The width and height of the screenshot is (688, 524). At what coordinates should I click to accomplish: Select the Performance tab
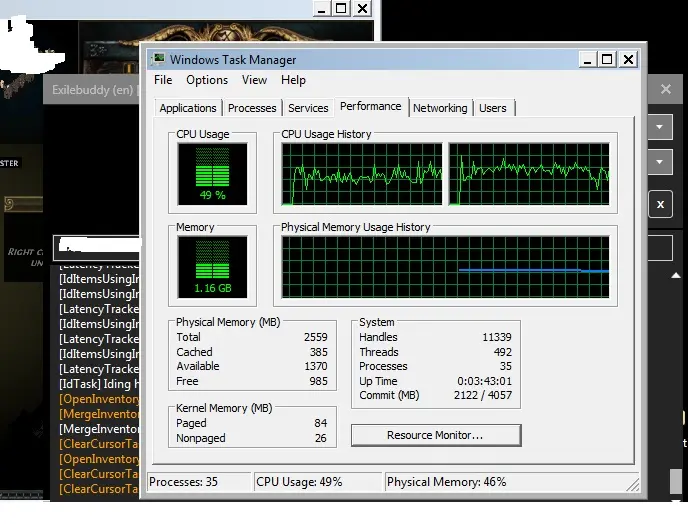371,107
